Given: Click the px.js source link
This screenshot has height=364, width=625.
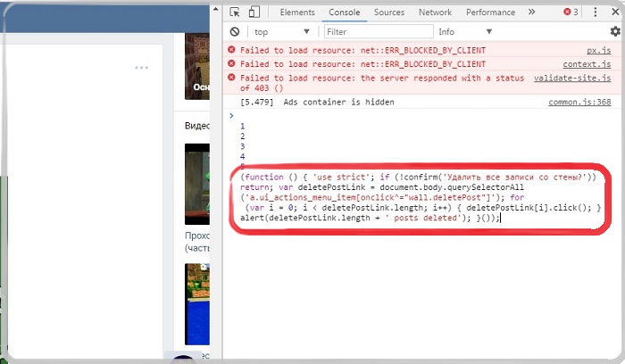Looking at the screenshot, I should (x=598, y=51).
